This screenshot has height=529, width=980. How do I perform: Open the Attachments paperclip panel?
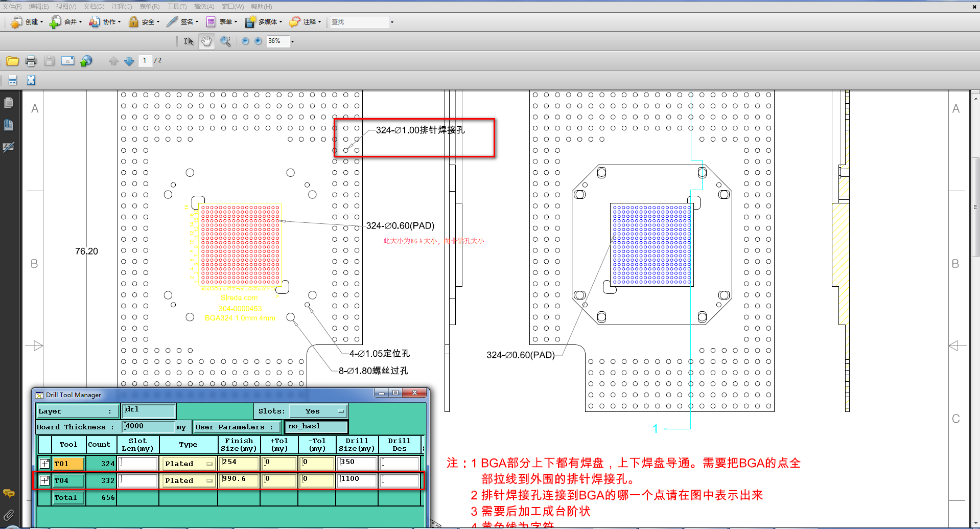pos(9,515)
